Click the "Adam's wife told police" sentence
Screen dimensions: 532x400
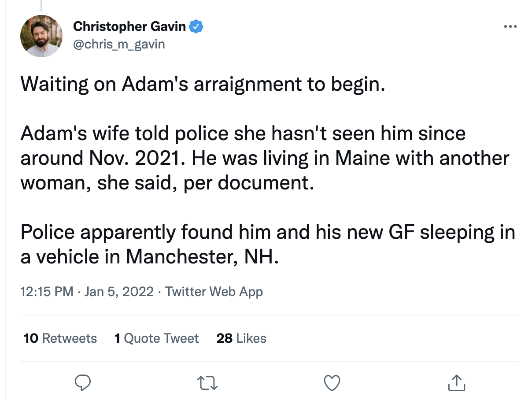click(x=243, y=133)
